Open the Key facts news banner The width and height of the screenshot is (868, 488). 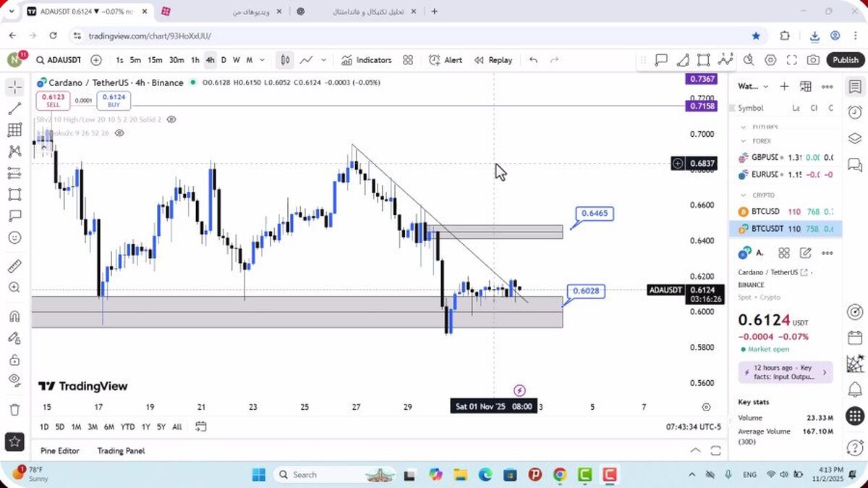[786, 372]
